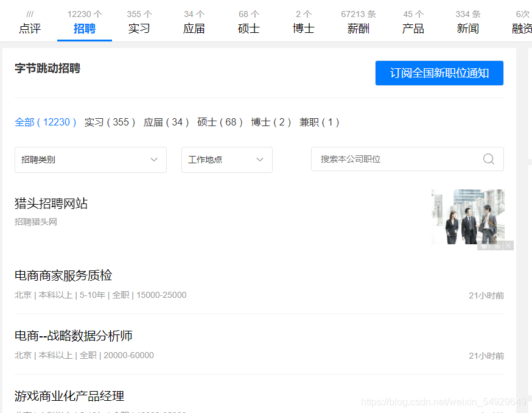Image resolution: width=532 pixels, height=413 pixels.
Task: Filter by 全部 (12230) jobs
Action: pyautogui.click(x=46, y=122)
